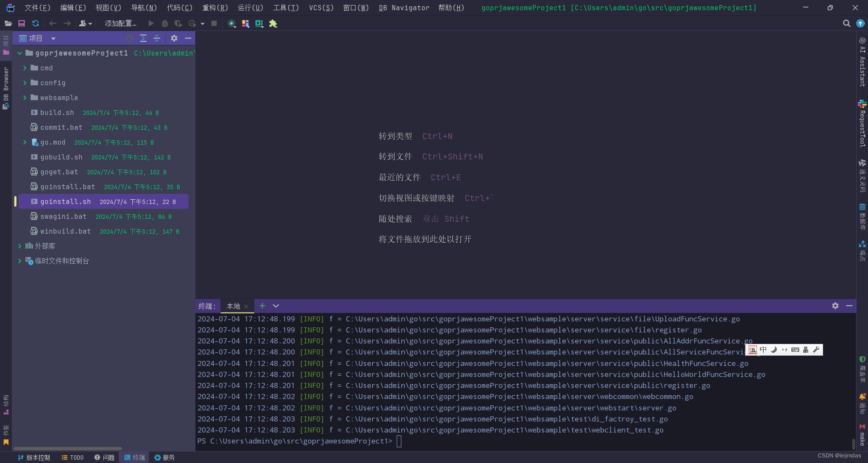Select the goinstall.sh file
This screenshot has width=868, height=463.
pyautogui.click(x=103, y=202)
